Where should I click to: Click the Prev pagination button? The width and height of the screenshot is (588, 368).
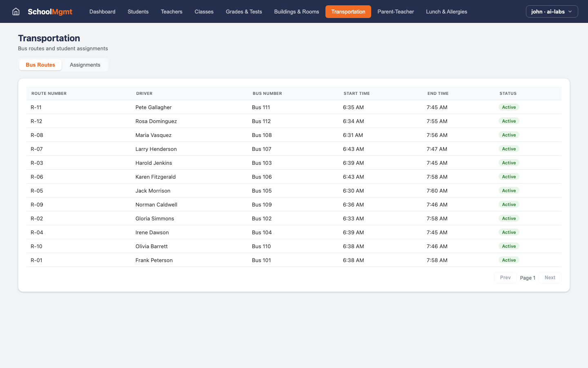coord(505,278)
